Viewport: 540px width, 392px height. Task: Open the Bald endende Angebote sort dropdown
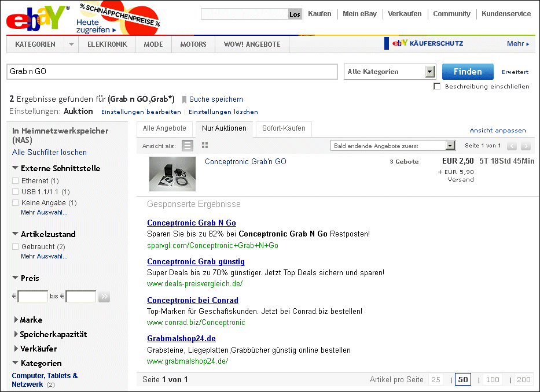tap(393, 146)
